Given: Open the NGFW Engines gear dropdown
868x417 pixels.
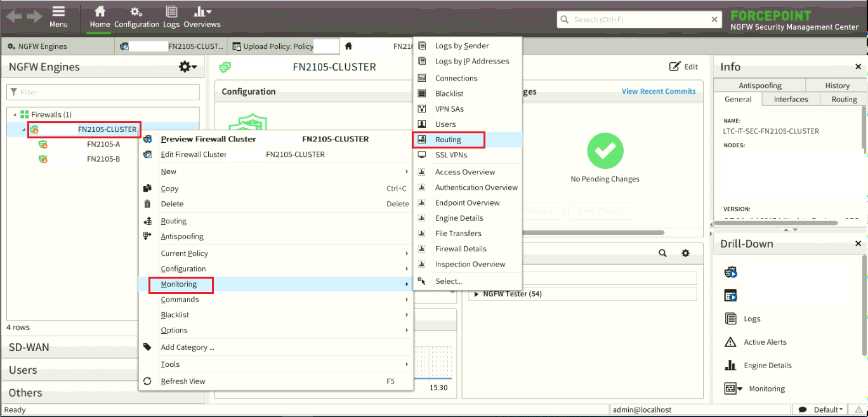Looking at the screenshot, I should click(x=187, y=67).
